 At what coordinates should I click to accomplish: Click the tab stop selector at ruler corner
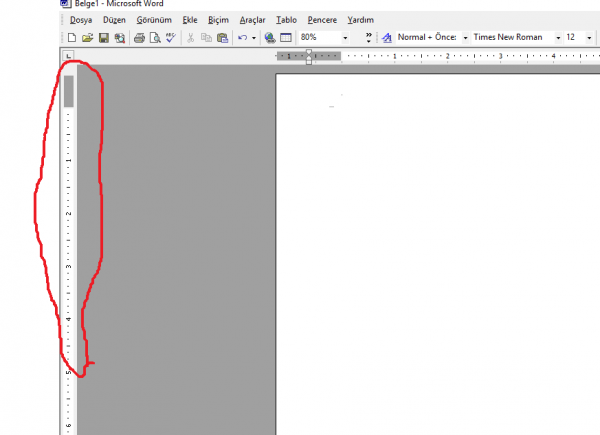[68, 56]
